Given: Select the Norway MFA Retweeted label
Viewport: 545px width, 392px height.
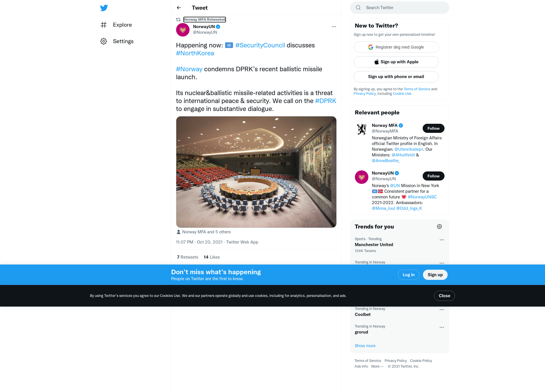Looking at the screenshot, I should click(205, 20).
